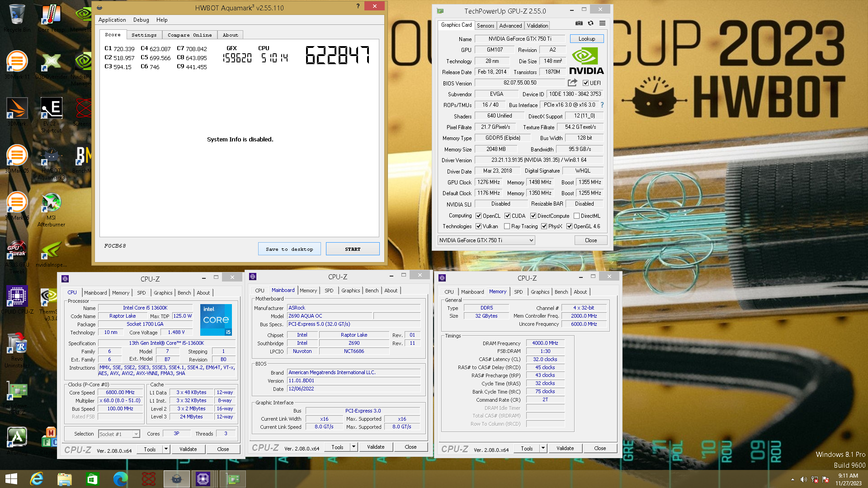This screenshot has width=868, height=488.
Task: Toggle the OpenCL checkbox
Action: click(478, 216)
